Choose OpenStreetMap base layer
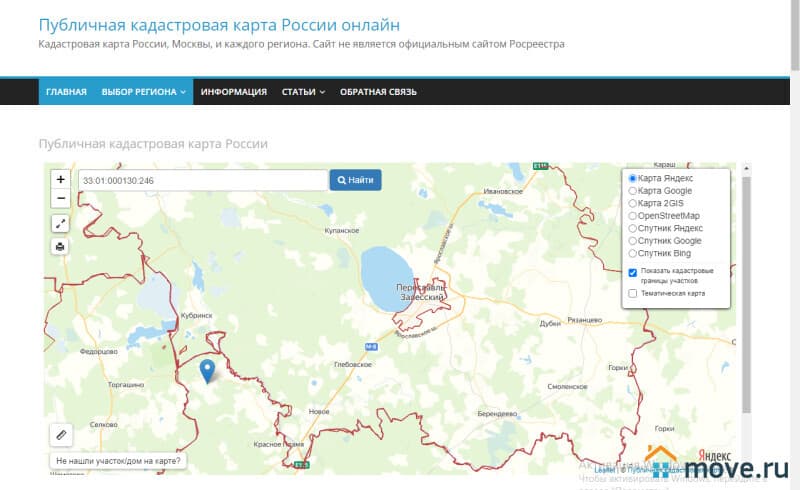This screenshot has width=800, height=490. point(632,215)
